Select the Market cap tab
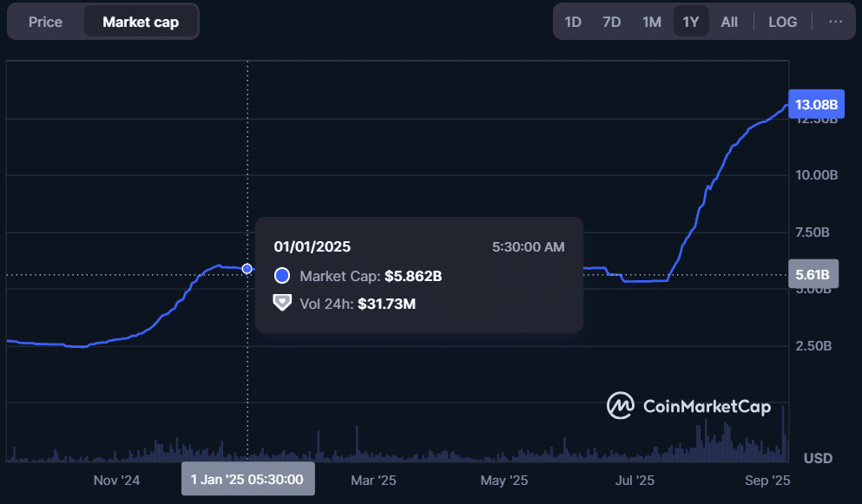 pyautogui.click(x=141, y=22)
